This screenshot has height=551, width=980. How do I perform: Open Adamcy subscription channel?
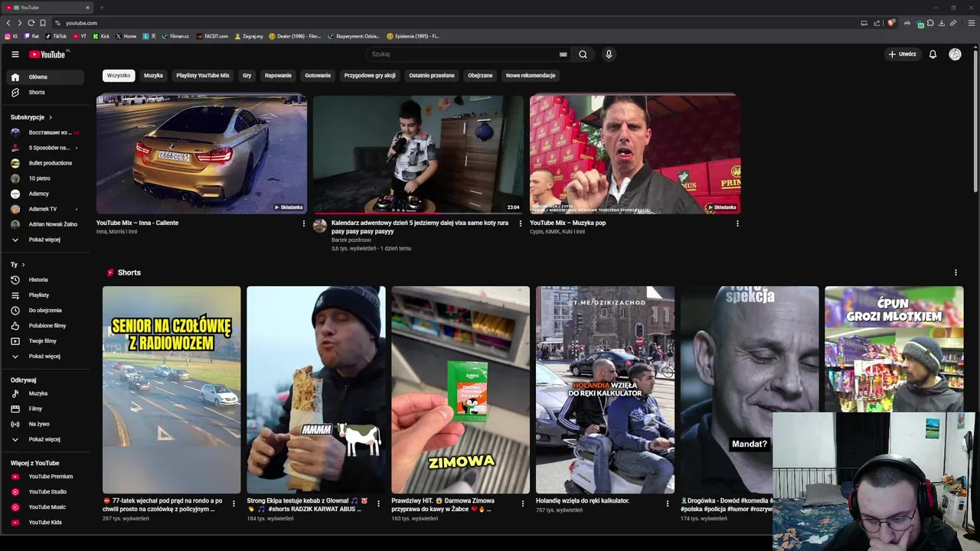46,194
